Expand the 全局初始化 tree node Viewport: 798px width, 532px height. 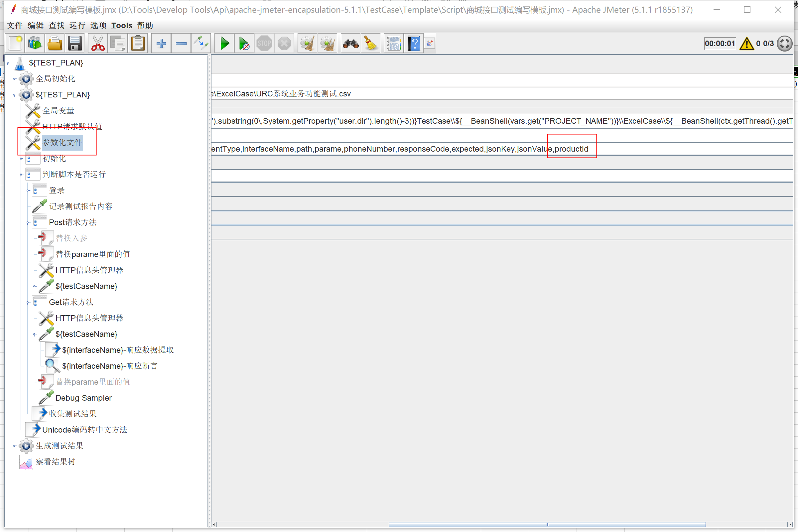click(x=15, y=79)
